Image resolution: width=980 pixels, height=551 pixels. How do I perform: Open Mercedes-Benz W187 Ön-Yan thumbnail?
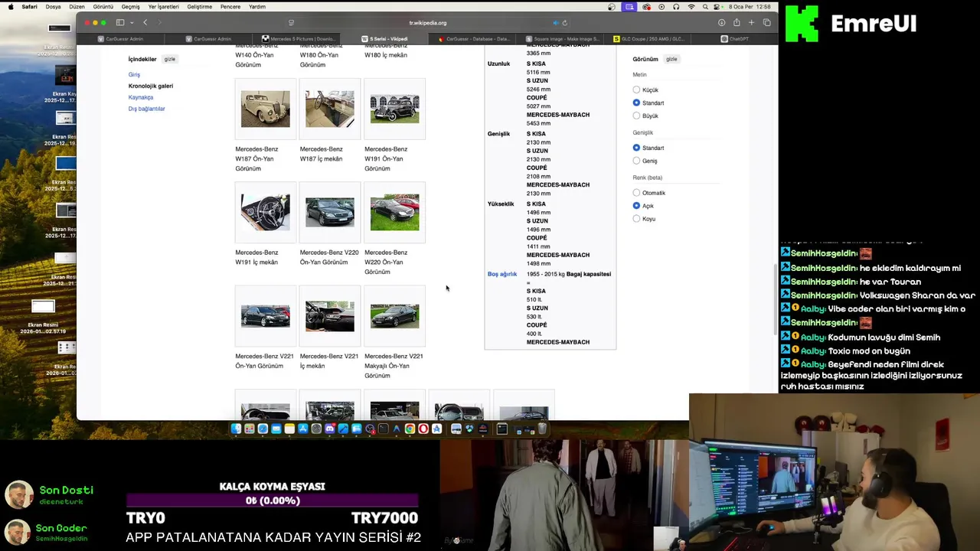(x=266, y=109)
